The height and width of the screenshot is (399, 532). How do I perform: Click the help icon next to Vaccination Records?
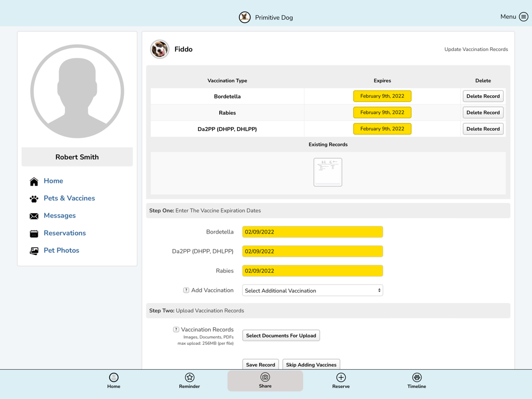176,329
